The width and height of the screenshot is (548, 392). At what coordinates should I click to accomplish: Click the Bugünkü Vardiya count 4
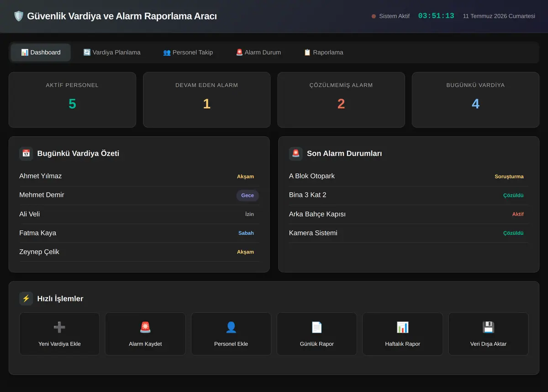pos(475,104)
